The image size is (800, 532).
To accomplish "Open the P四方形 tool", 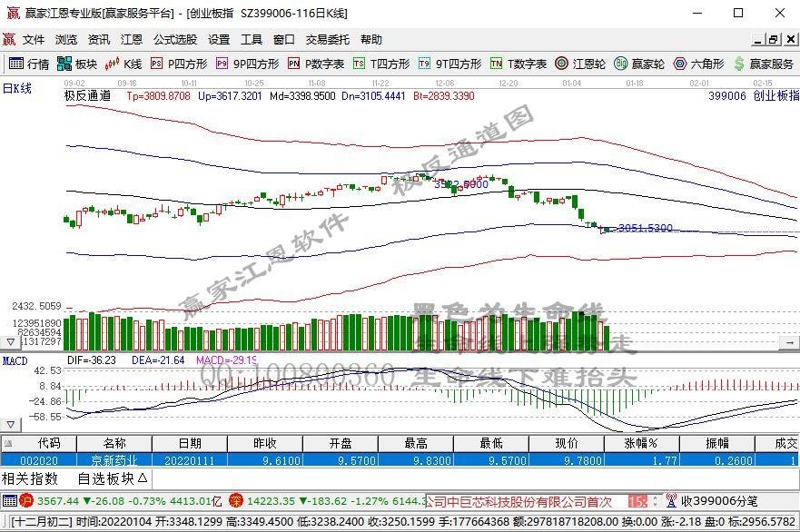I will coord(179,64).
